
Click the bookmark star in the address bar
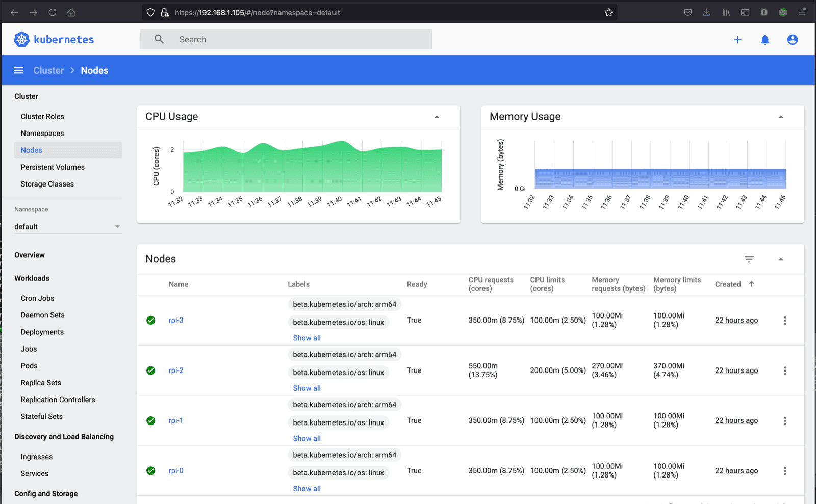point(608,12)
